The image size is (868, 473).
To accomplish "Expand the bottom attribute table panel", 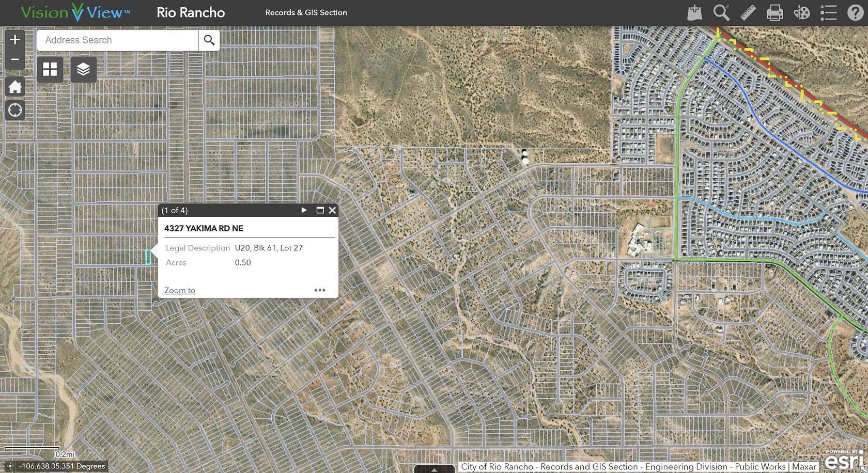I will tap(433, 469).
